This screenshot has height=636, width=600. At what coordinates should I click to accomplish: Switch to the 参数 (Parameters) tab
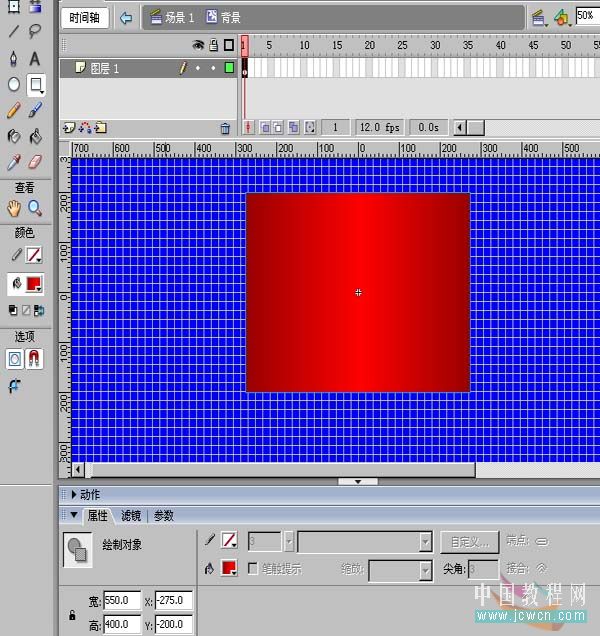(x=163, y=516)
